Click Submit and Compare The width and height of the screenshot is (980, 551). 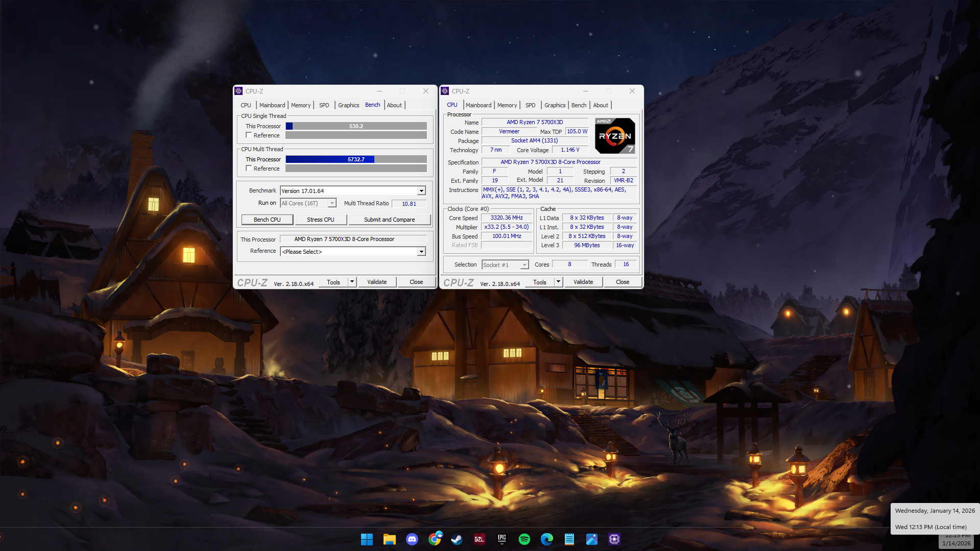tap(390, 220)
